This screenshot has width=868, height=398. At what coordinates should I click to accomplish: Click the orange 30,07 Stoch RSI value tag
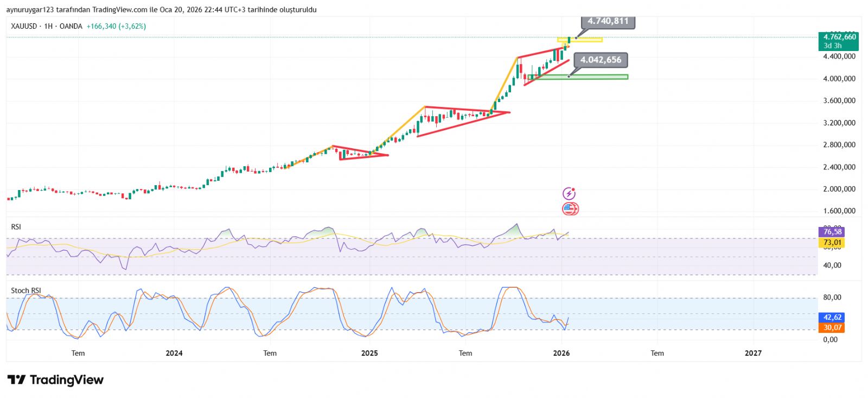[x=832, y=327]
